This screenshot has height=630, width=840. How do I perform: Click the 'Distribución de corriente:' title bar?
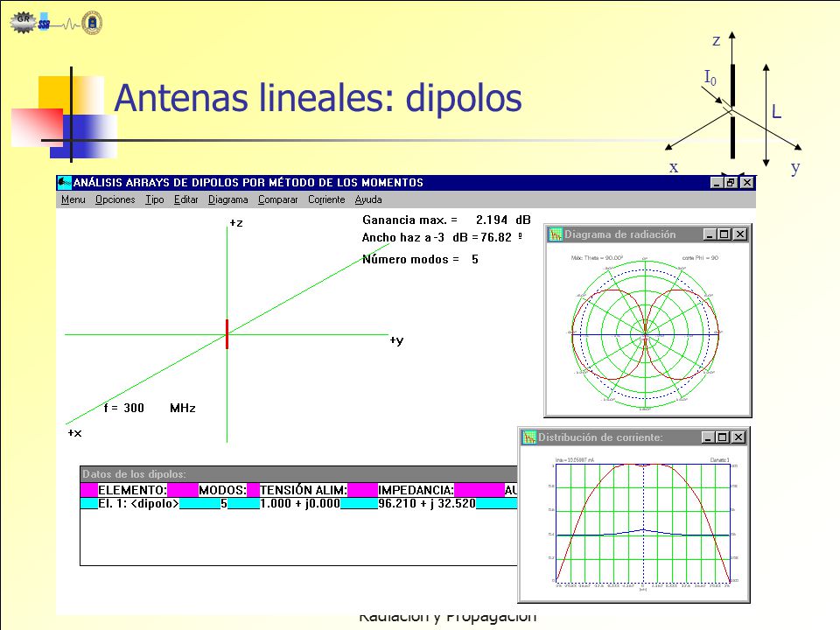pyautogui.click(x=634, y=437)
